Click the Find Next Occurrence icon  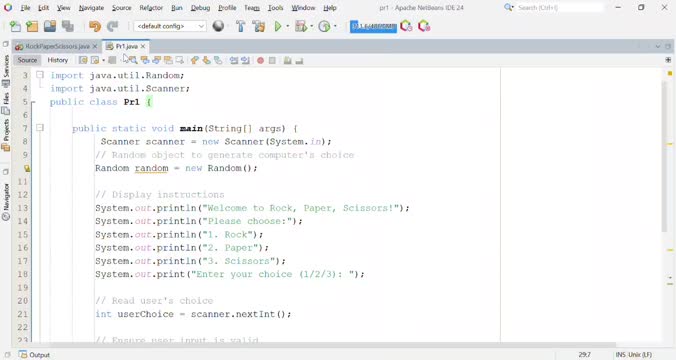pyautogui.click(x=156, y=60)
